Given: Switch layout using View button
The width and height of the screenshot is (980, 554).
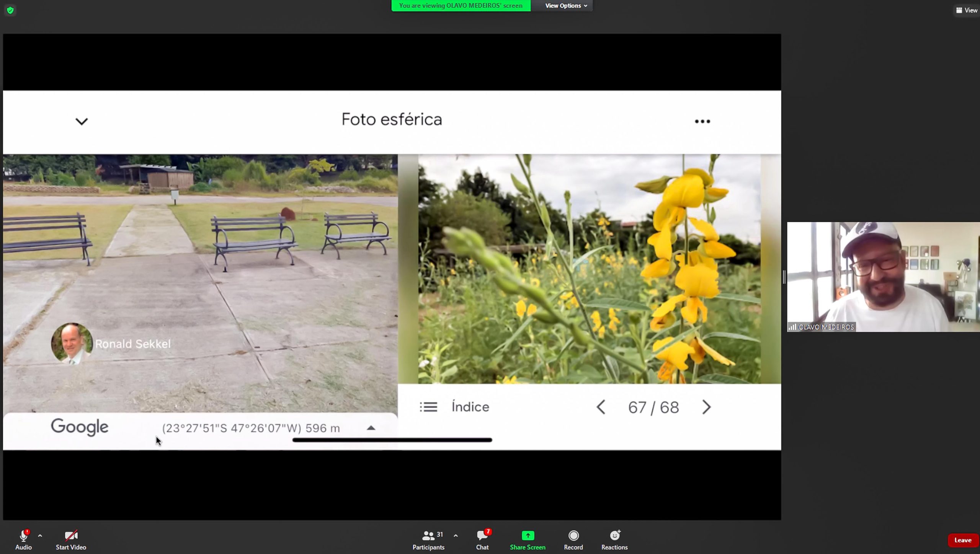Looking at the screenshot, I should [x=966, y=10].
